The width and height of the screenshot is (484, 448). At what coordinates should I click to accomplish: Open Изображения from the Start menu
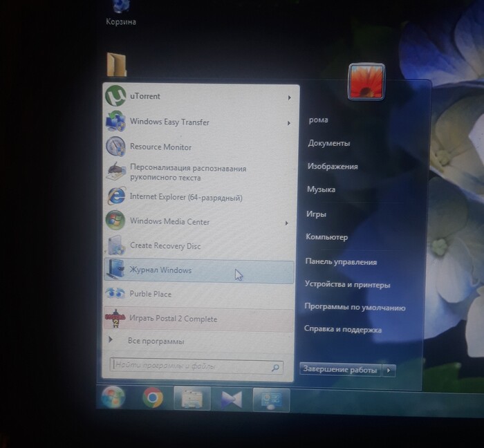333,167
